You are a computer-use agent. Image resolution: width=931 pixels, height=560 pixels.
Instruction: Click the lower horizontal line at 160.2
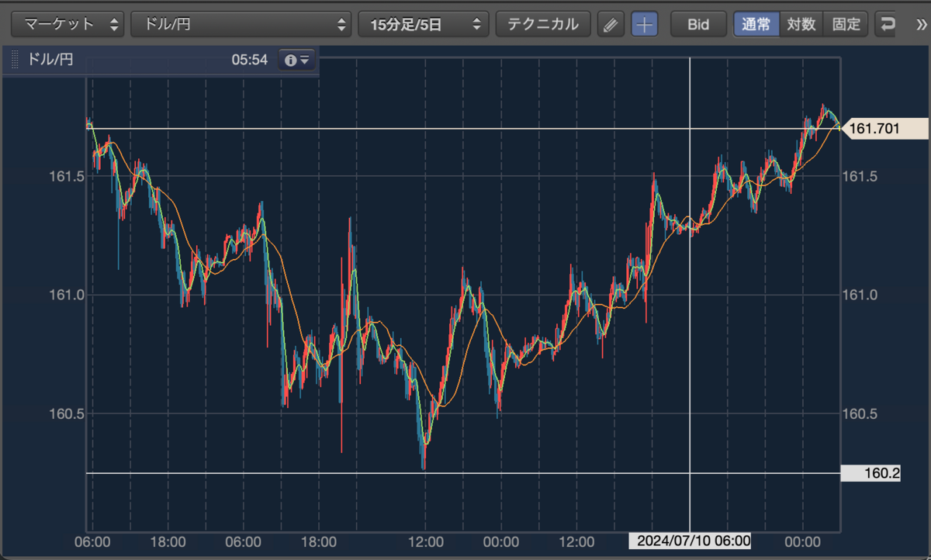(x=464, y=472)
